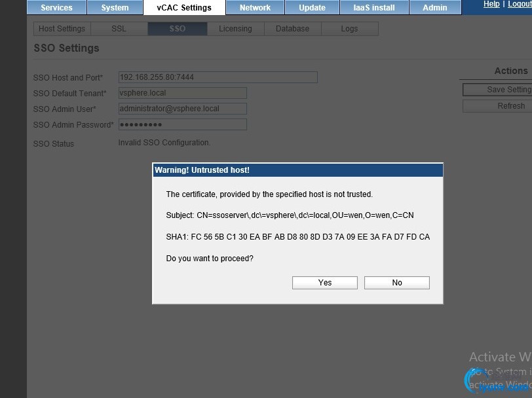Viewport: 532px width, 398px height.
Task: Go to the Update tab
Action: coord(312,7)
